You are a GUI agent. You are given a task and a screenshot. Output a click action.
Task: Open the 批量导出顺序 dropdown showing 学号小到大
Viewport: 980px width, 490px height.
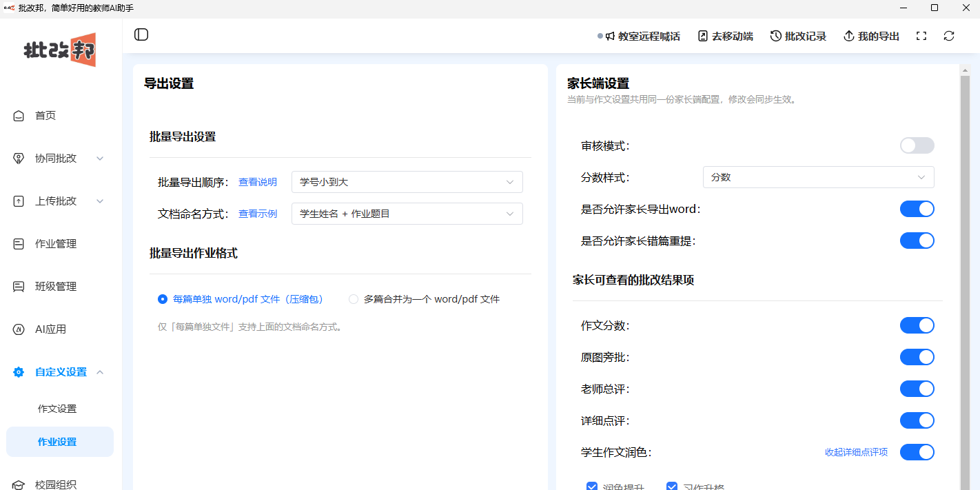(x=407, y=182)
